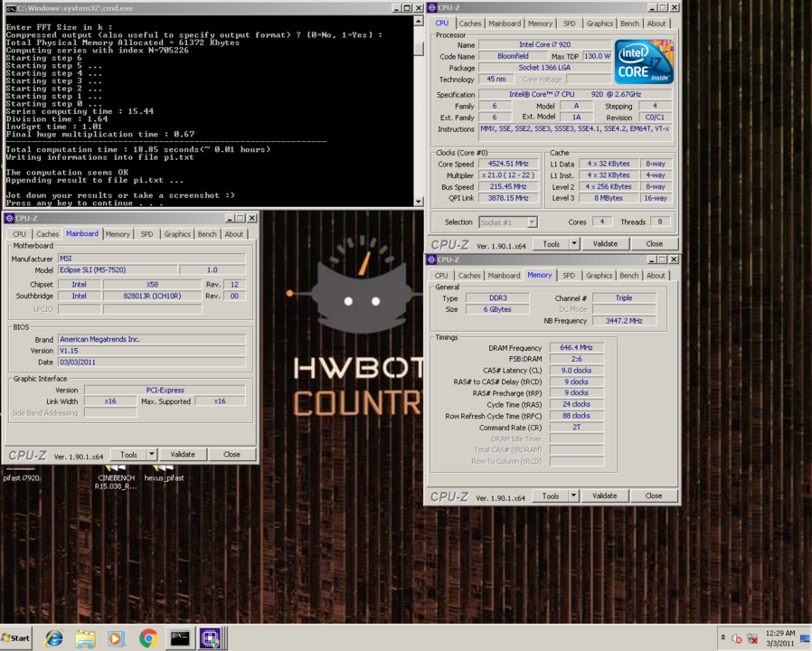Open the pifast i7920 desktop shortcut
This screenshot has height=651, width=812.
pos(21,474)
